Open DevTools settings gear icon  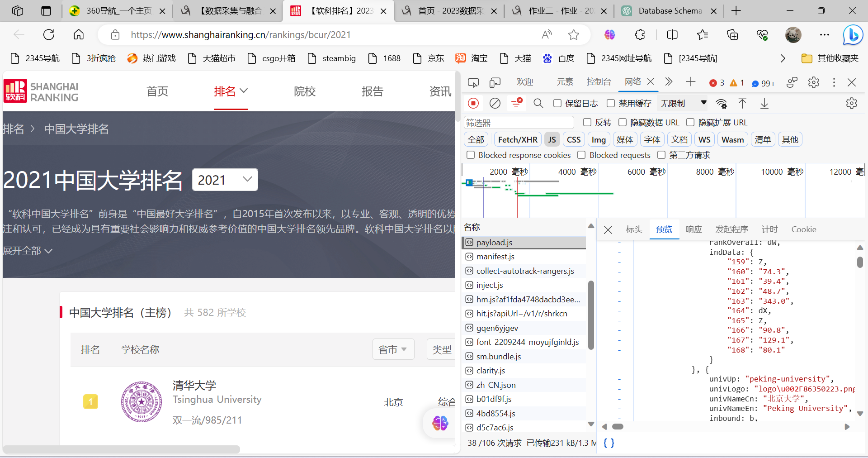pyautogui.click(x=814, y=82)
